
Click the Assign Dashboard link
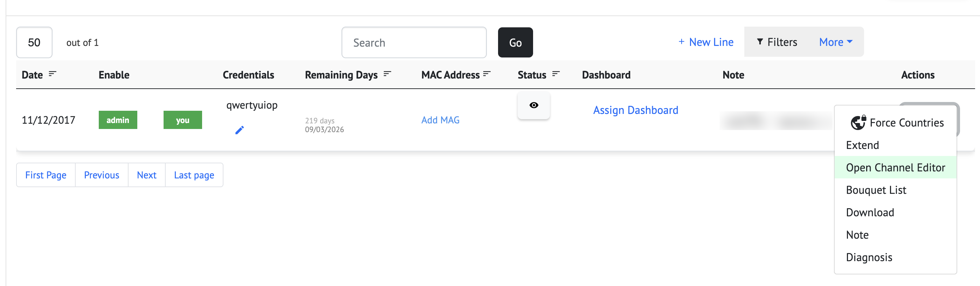(635, 110)
